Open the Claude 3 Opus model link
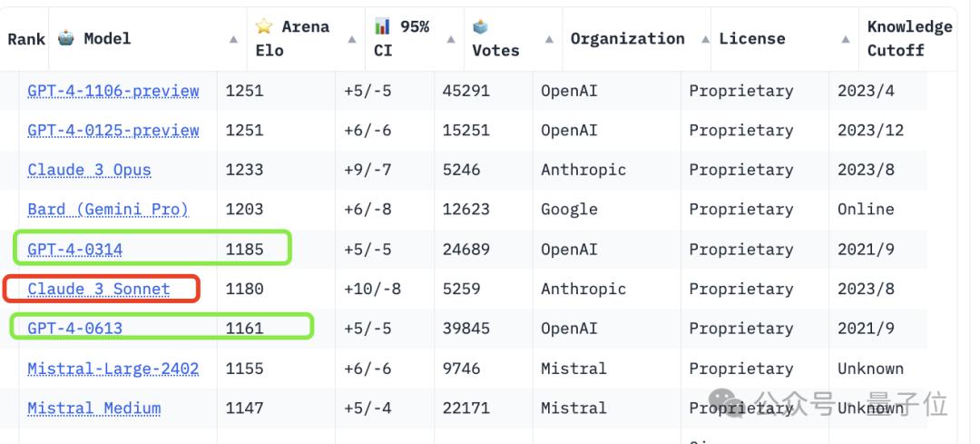This screenshot has height=444, width=980. 90,170
